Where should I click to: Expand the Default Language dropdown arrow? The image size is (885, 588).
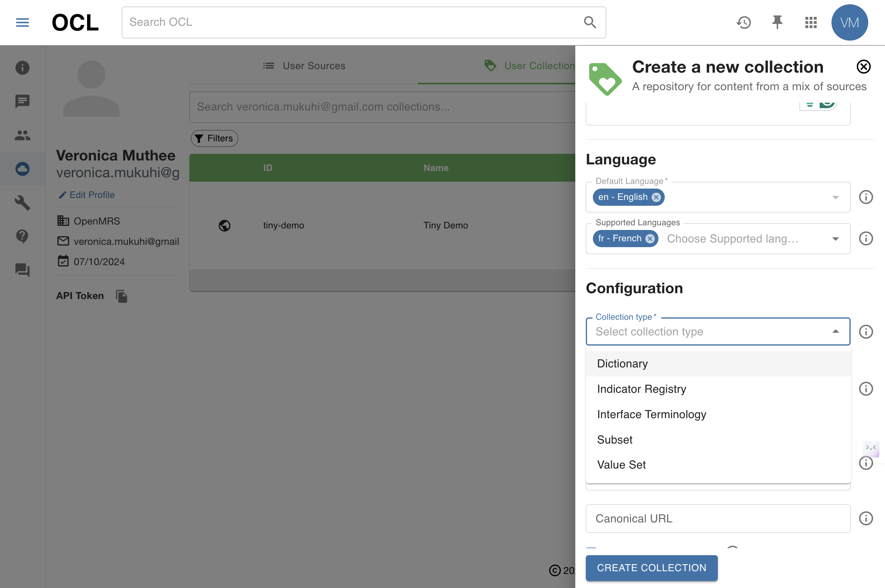click(835, 197)
